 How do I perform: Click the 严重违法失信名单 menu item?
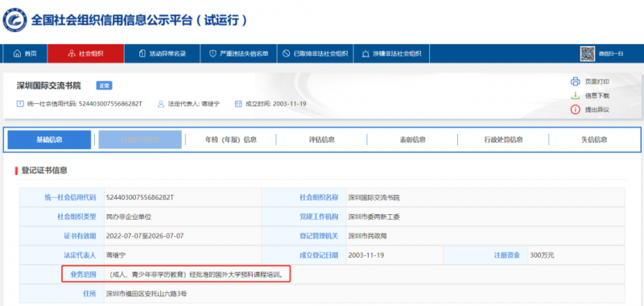[238, 53]
